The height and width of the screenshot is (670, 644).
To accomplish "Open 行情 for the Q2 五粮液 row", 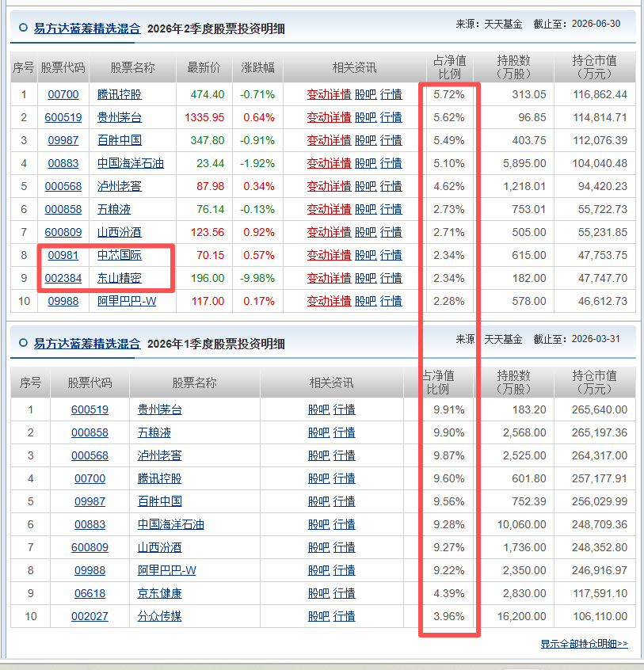I will 391,209.
